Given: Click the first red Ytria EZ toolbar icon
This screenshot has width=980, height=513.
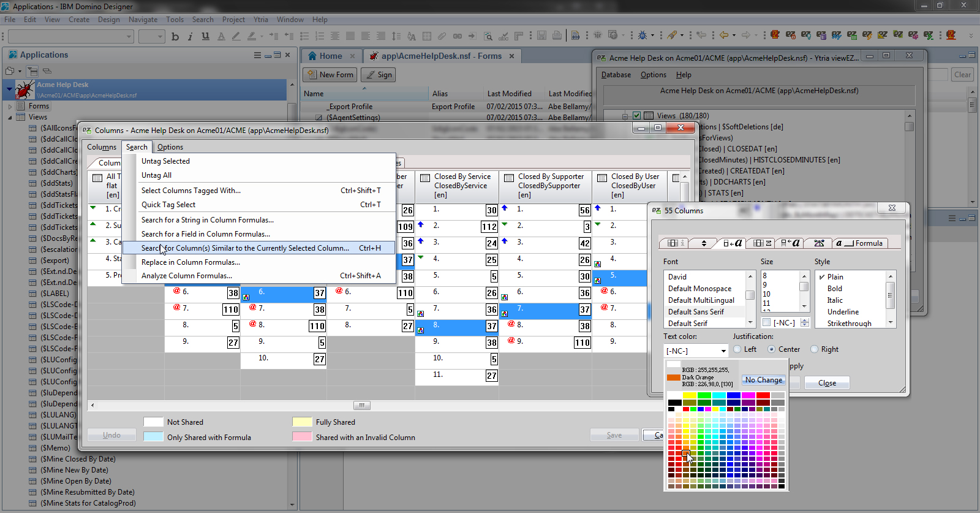Looking at the screenshot, I should 775,36.
